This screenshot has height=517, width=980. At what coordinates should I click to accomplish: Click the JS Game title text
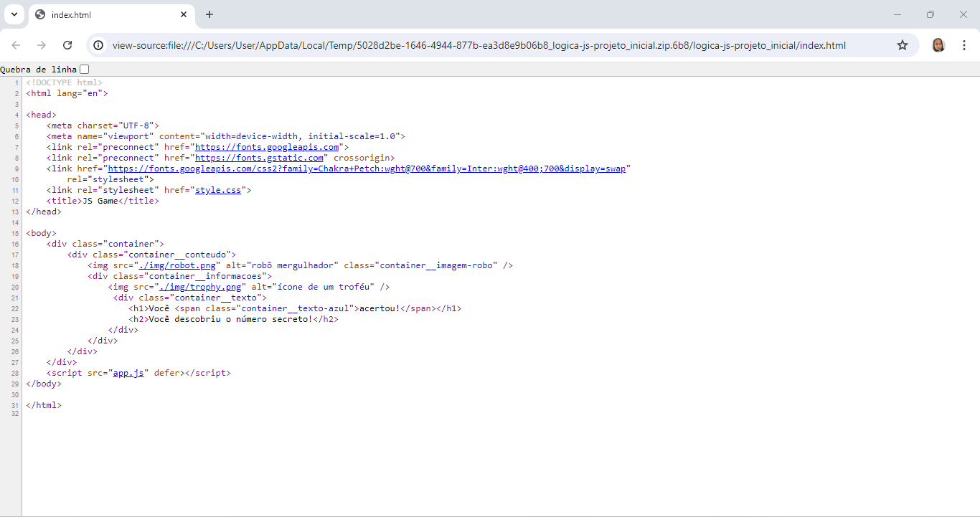pyautogui.click(x=100, y=201)
